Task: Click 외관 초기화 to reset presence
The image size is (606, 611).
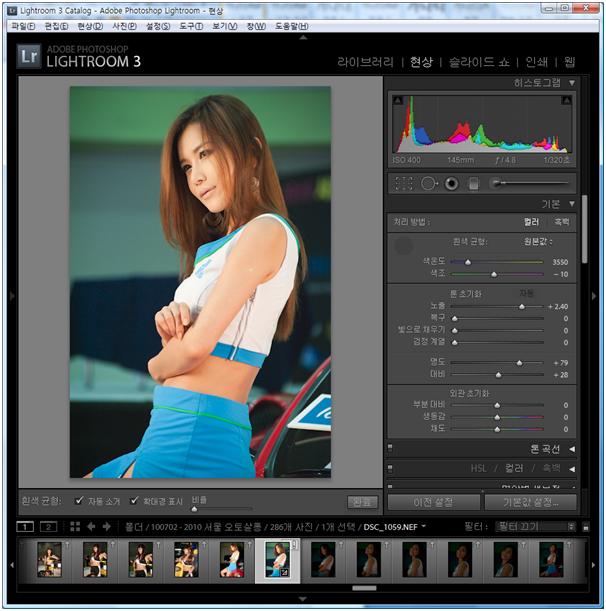Action: coord(469,393)
